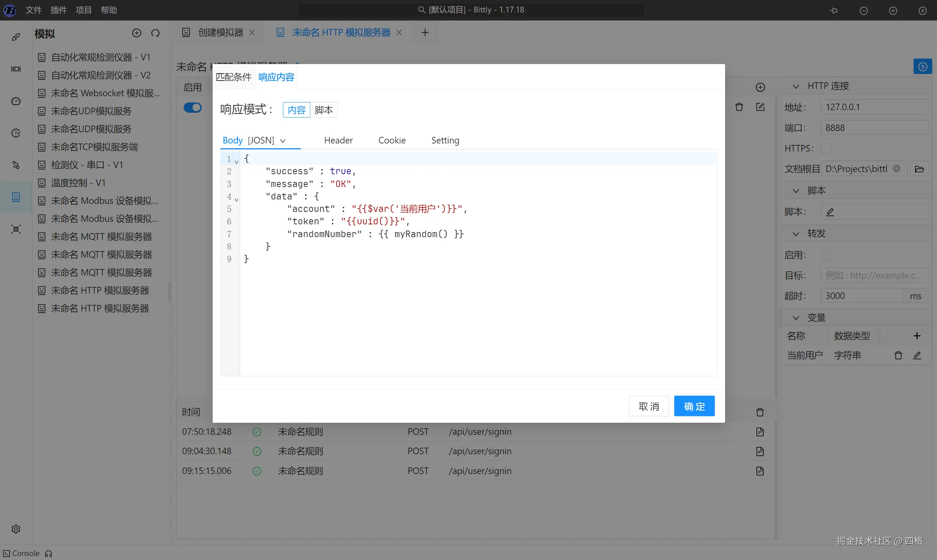Screen dimensions: 937x560
Task: Click the add rule circle-plus icon
Action: coord(760,87)
